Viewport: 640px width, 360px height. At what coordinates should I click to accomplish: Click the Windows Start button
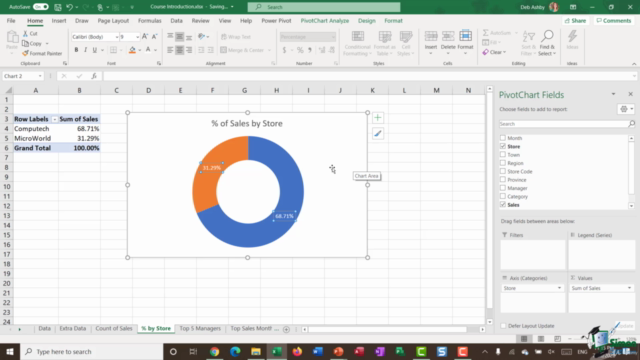10,351
